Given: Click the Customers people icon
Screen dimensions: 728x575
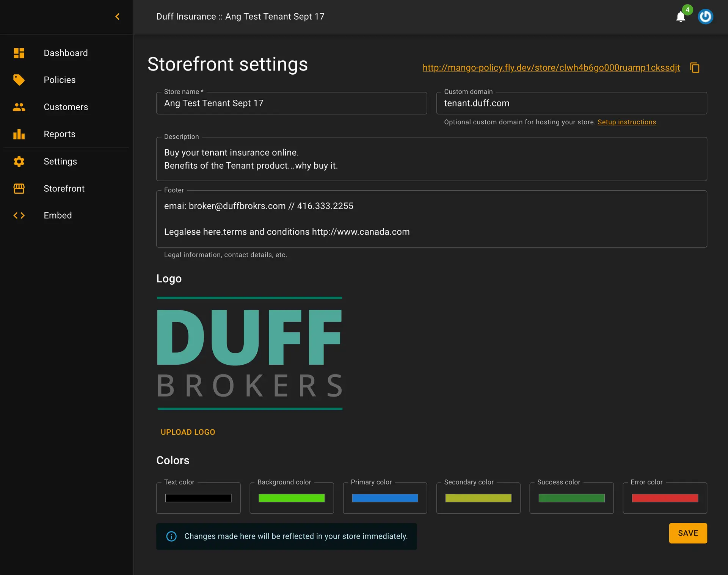Looking at the screenshot, I should [19, 107].
